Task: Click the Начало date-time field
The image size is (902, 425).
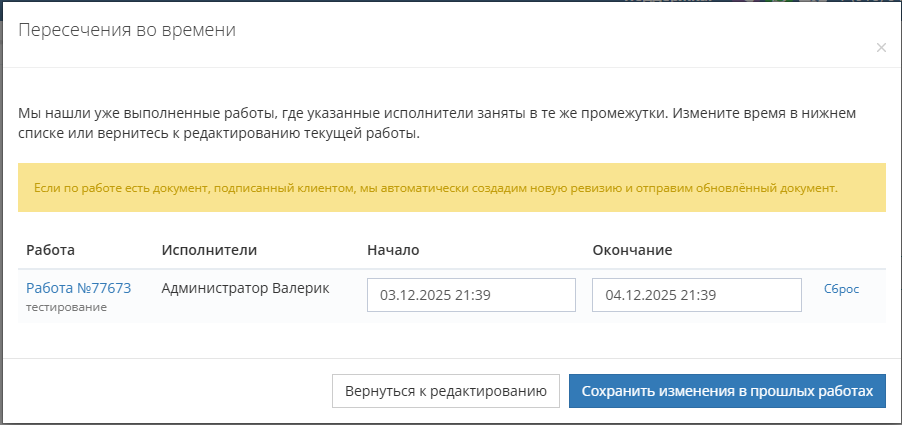Action: point(471,295)
